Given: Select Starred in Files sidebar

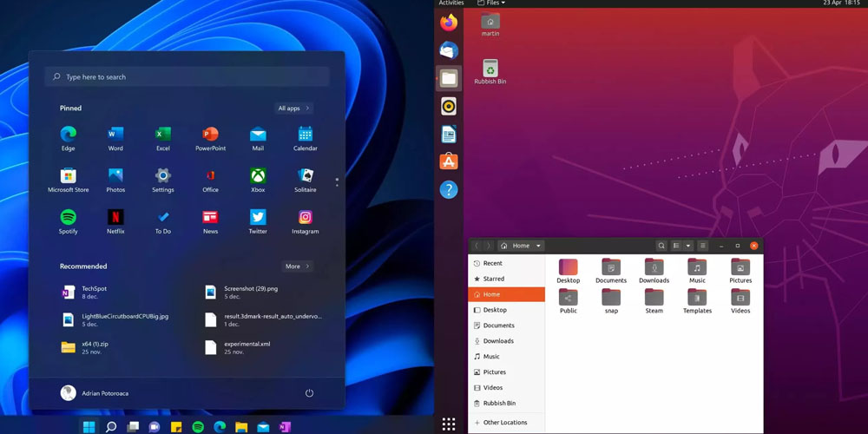Looking at the screenshot, I should coord(507,279).
